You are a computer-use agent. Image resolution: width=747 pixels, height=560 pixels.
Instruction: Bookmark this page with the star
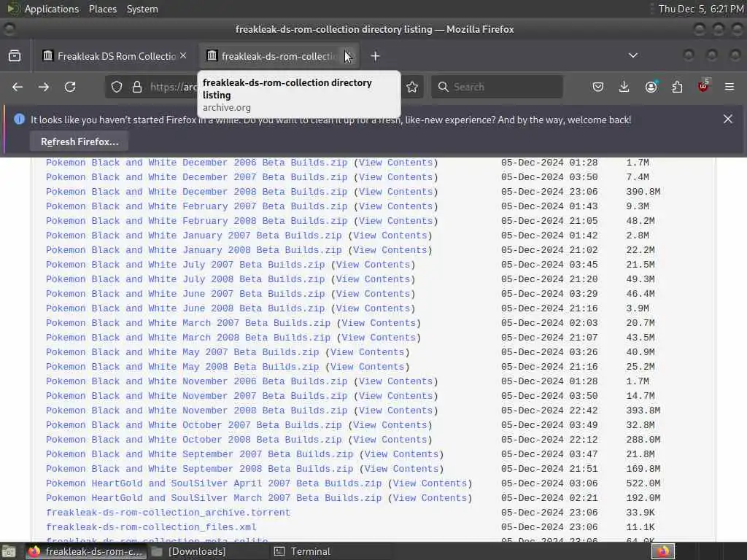412,87
